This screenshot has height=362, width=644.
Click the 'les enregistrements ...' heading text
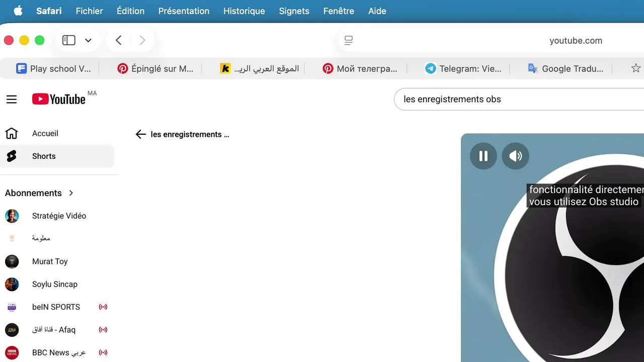pos(190,134)
